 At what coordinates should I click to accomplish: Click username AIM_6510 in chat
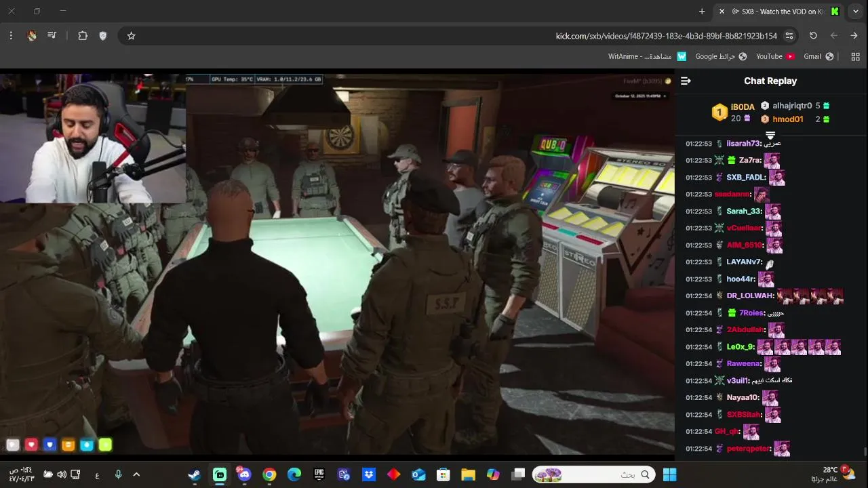point(745,245)
